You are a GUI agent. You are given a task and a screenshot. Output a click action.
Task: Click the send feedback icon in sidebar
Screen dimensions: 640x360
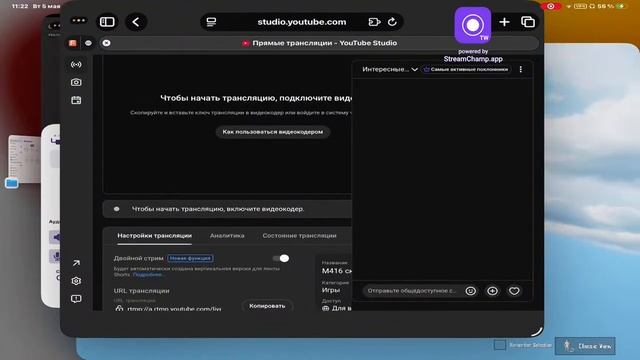pos(76,299)
